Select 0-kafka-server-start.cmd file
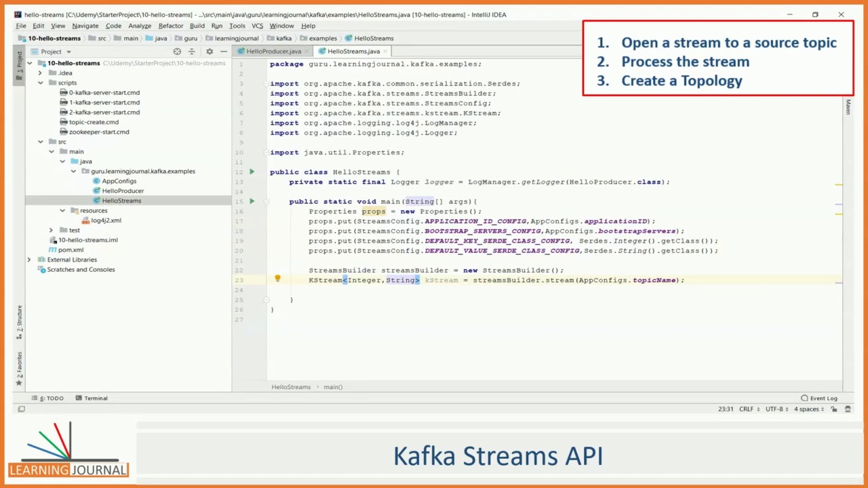 point(104,93)
